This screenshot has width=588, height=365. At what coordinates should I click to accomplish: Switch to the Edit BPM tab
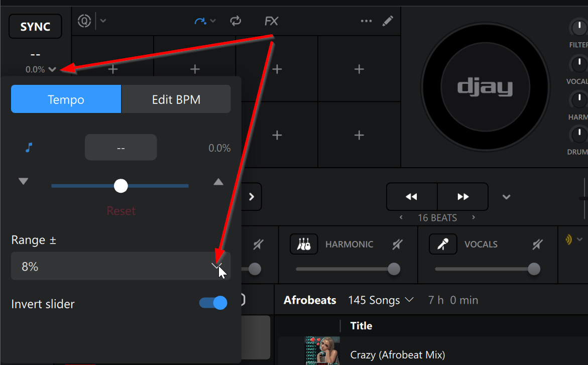176,99
